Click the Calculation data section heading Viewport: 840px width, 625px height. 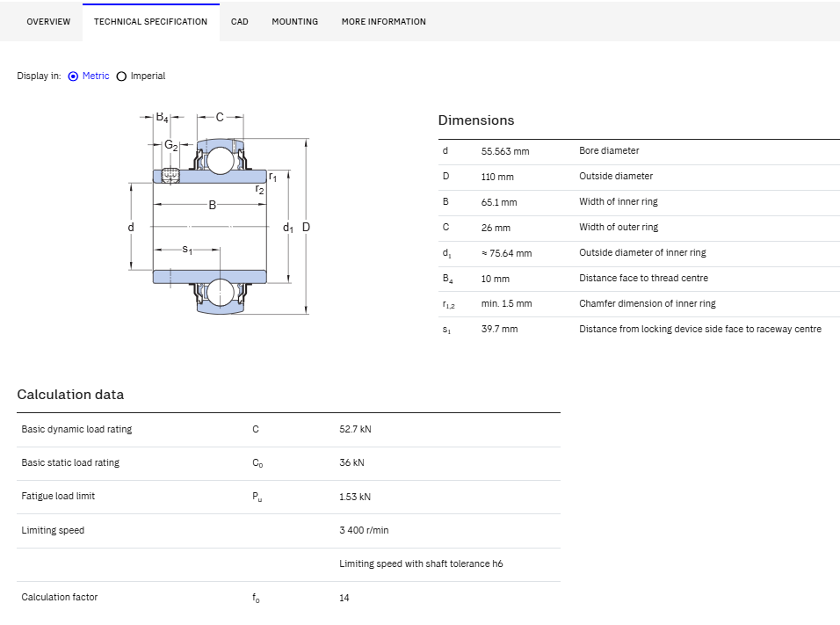pos(70,395)
